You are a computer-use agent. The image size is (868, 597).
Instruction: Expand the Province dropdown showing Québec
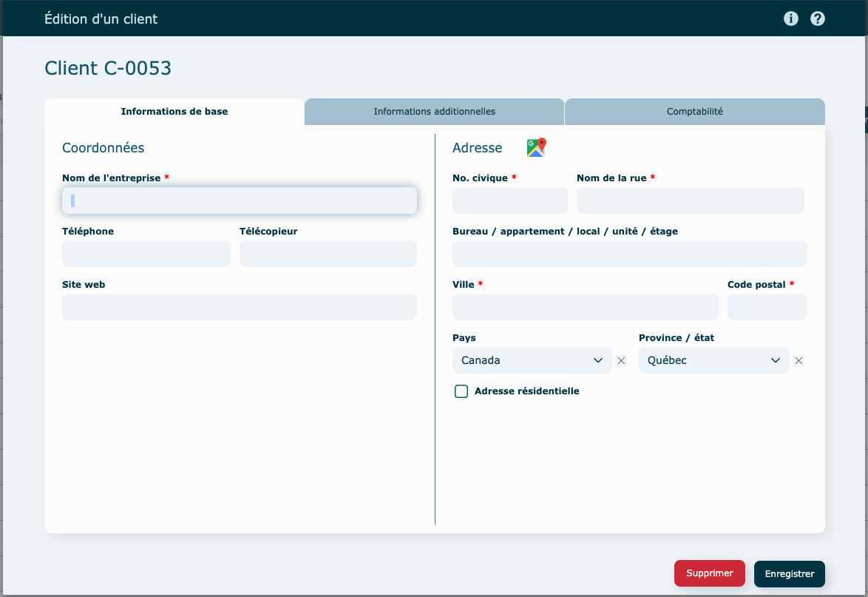(713, 360)
